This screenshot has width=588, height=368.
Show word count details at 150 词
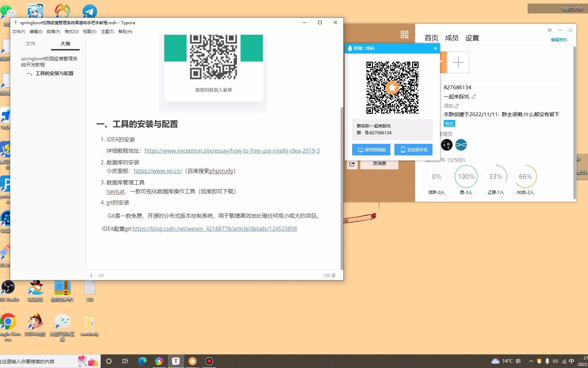pos(329,275)
